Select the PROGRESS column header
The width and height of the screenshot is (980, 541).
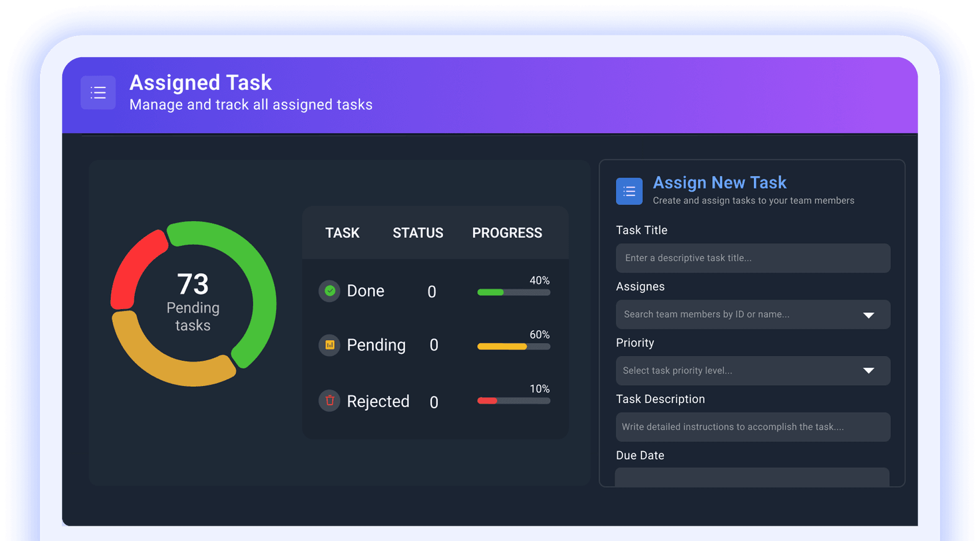pos(506,233)
